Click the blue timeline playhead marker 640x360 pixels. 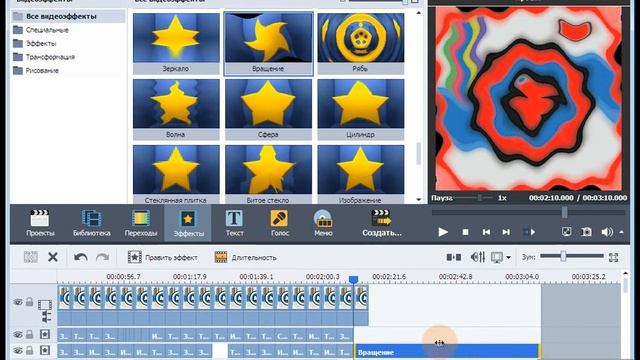353,280
